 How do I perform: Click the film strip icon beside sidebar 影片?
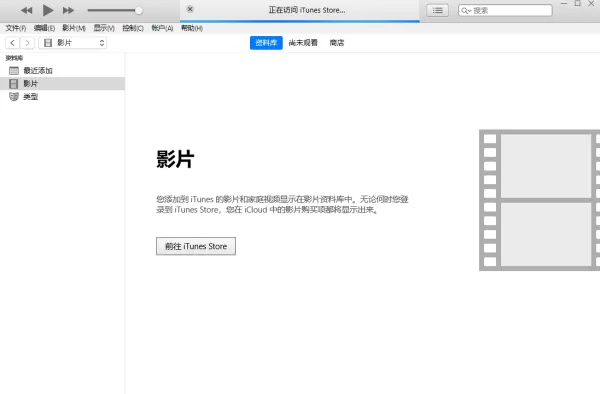coord(14,83)
